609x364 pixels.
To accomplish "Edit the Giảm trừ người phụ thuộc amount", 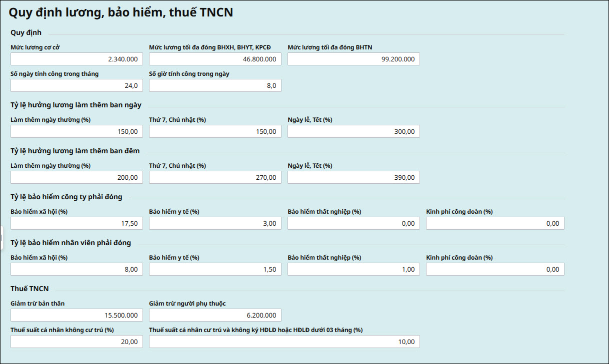I will (215, 316).
